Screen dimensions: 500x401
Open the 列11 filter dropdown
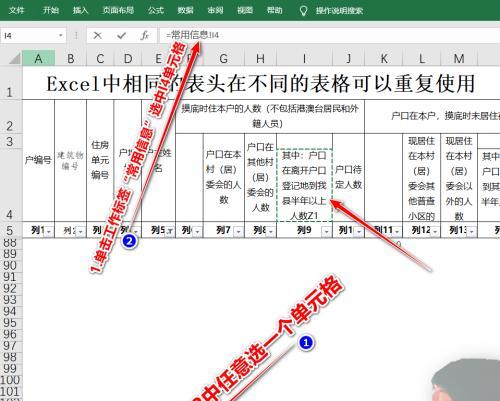coord(397,231)
